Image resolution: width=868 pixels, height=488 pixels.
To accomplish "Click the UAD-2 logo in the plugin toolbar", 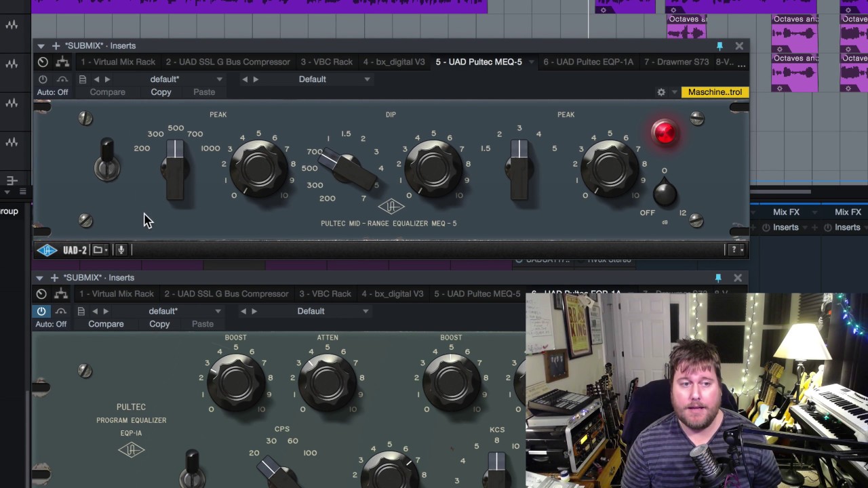I will [47, 250].
